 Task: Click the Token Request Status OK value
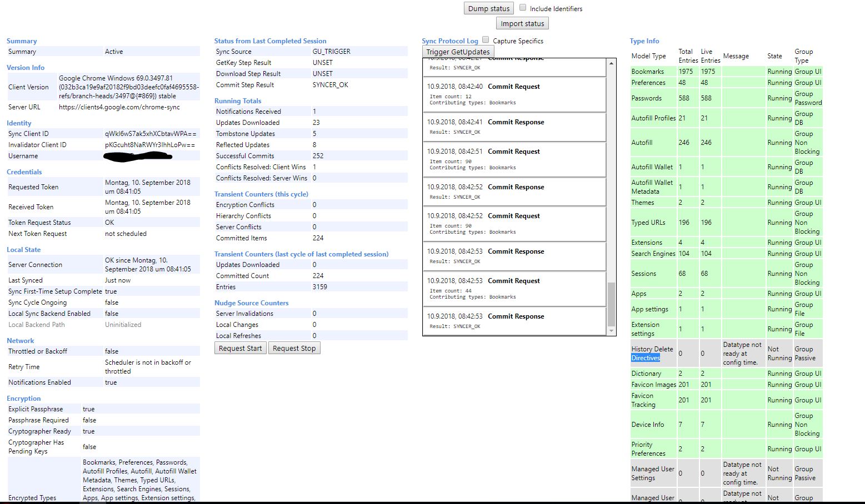(109, 223)
